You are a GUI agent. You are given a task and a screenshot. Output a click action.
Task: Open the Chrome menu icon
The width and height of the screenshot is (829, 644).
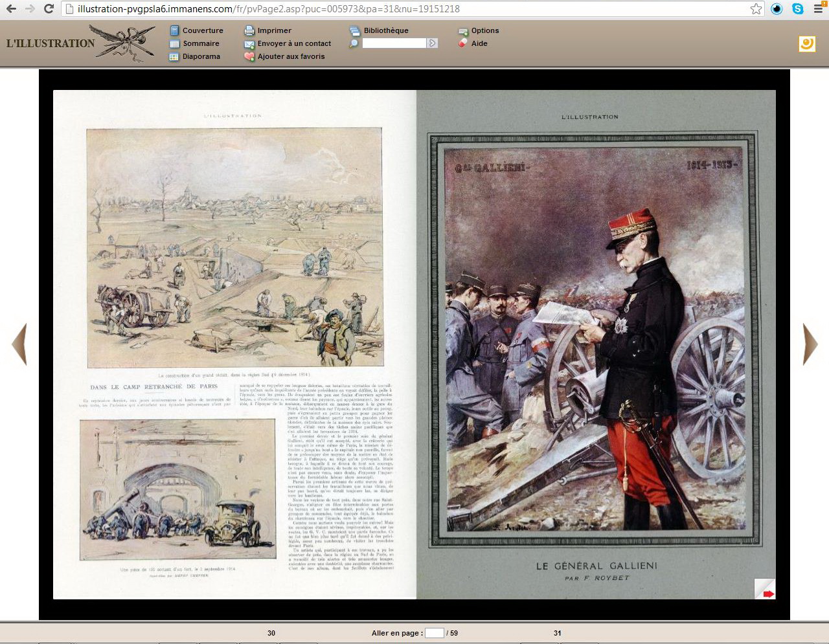tap(819, 9)
